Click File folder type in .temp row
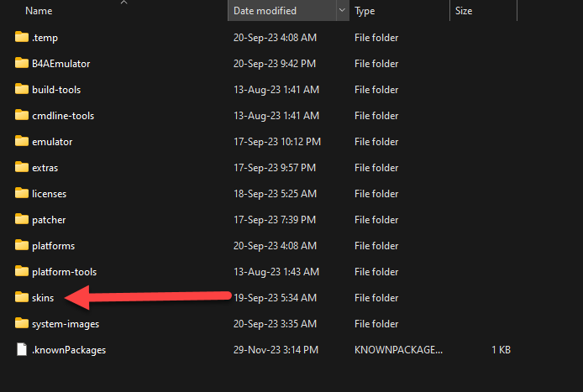 pos(376,38)
